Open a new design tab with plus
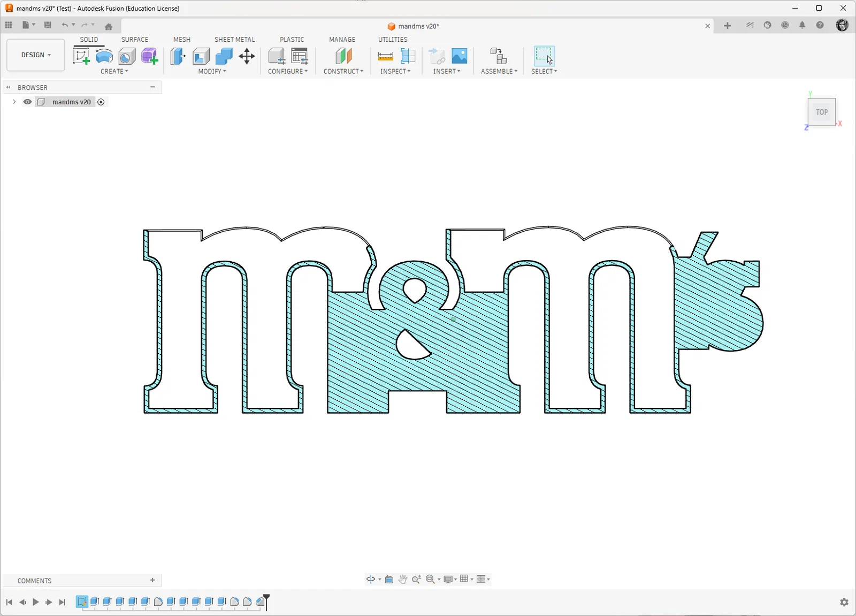 tap(728, 26)
